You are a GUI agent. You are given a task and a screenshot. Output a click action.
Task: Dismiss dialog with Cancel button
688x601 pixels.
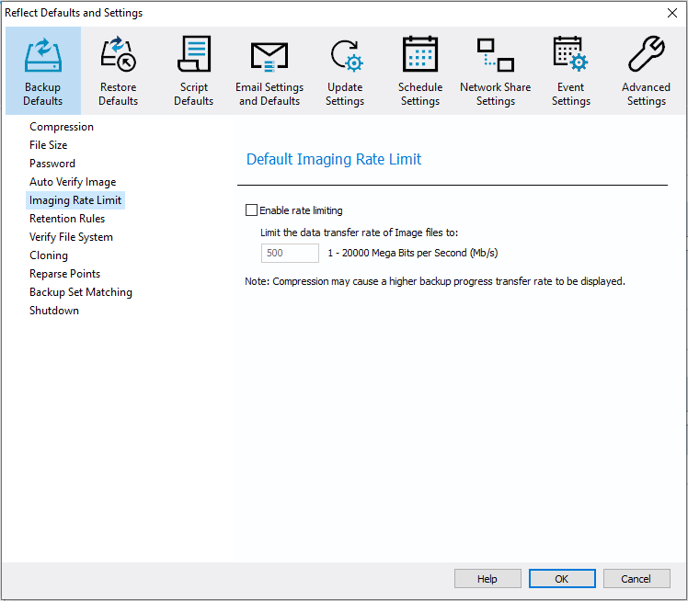coord(637,579)
